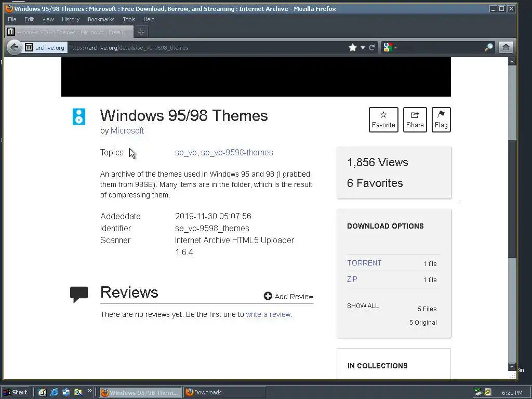Viewport: 532px width, 399px height.
Task: Expand the quick launch overflow chevron
Action: coord(89,391)
